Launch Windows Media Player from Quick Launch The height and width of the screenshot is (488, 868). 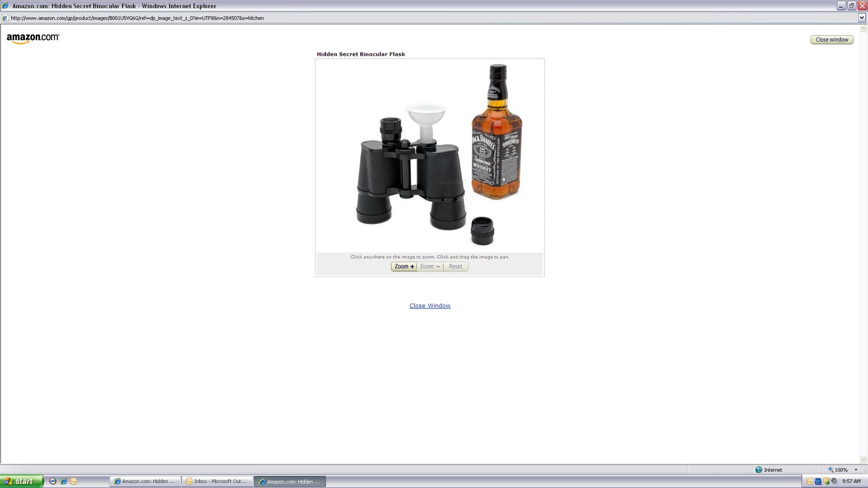(53, 481)
